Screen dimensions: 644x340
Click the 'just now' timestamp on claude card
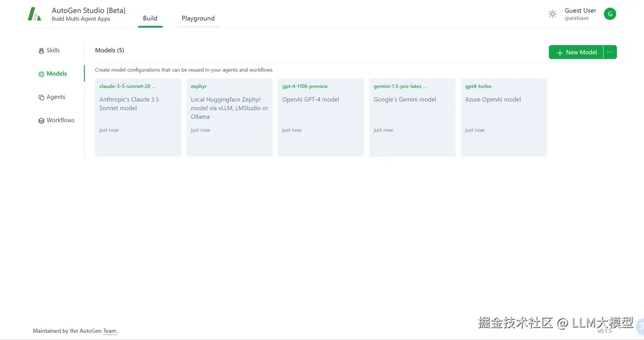click(x=109, y=130)
